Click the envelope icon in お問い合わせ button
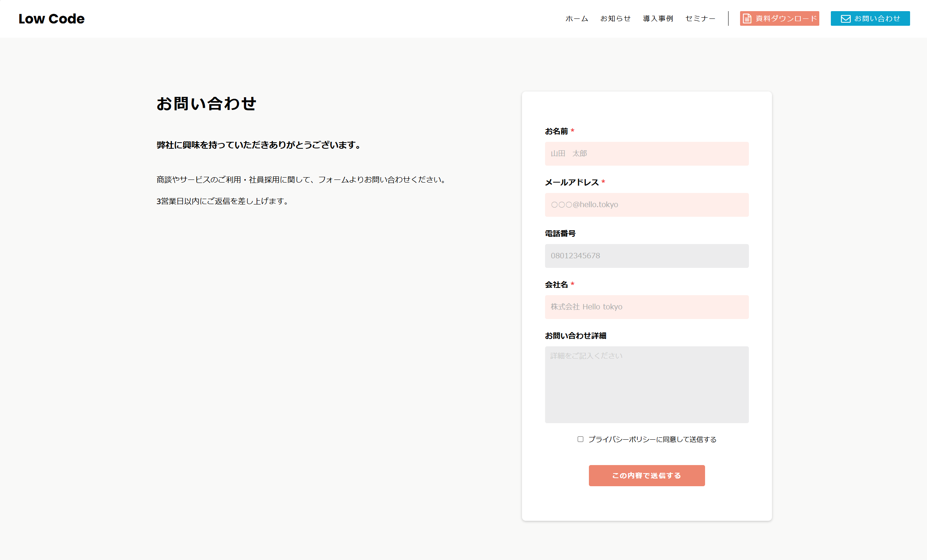927x560 pixels. [845, 18]
